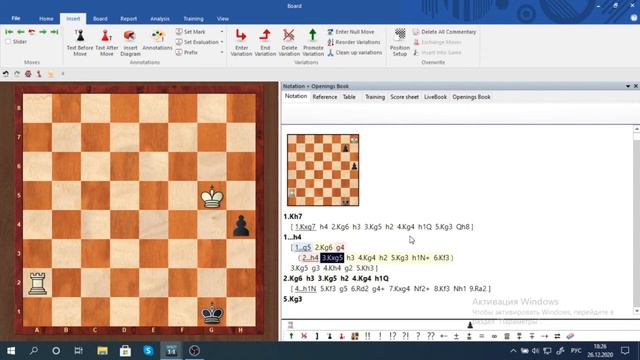Click the notation pane scroll down arrow
The height and width of the screenshot is (360, 640).
636,311
